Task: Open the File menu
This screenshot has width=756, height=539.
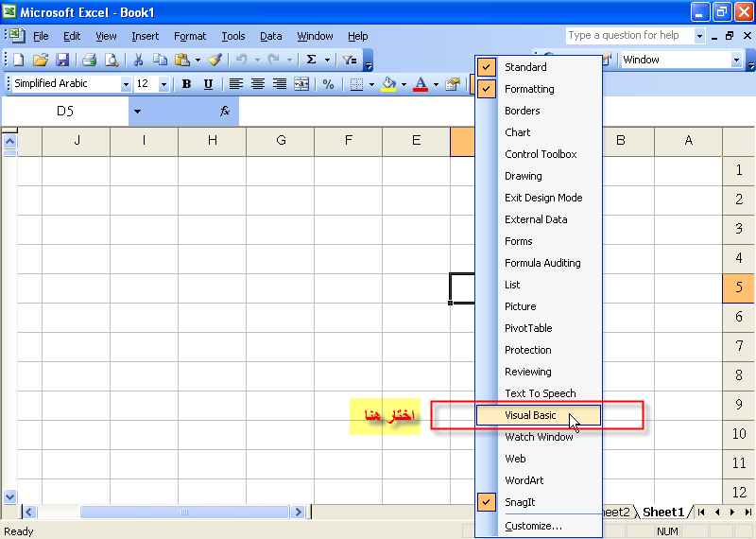Action: coord(41,36)
